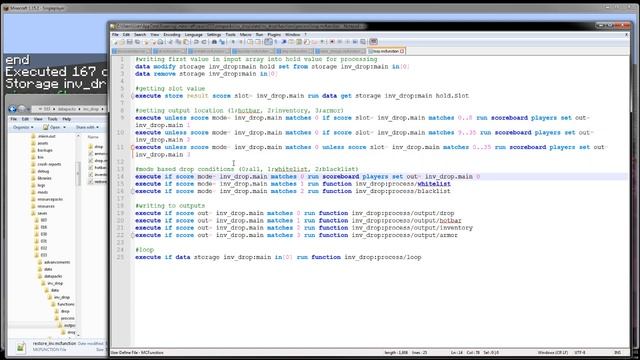
Task: Open the 'Share with' dropdown in Explorer
Action: click(87, 127)
